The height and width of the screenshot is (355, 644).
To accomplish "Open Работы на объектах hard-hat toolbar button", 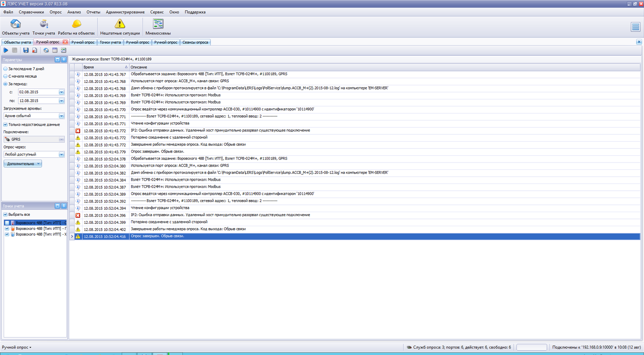I will [76, 27].
